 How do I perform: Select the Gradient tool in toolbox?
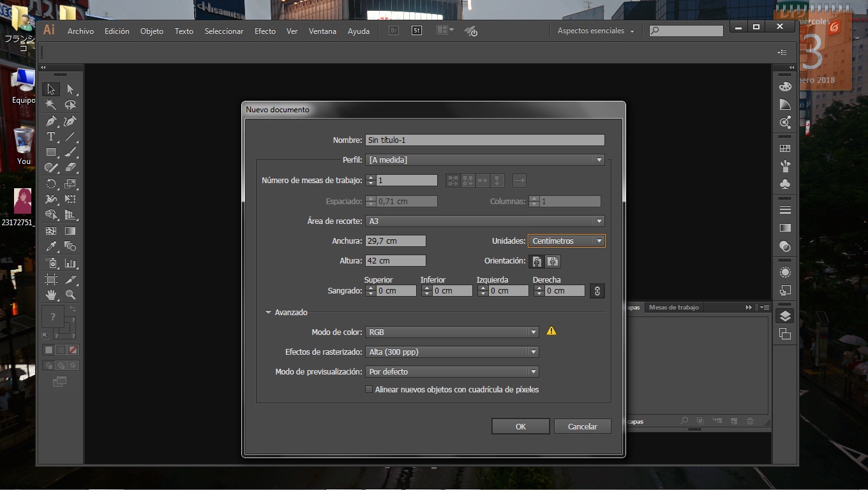(70, 231)
